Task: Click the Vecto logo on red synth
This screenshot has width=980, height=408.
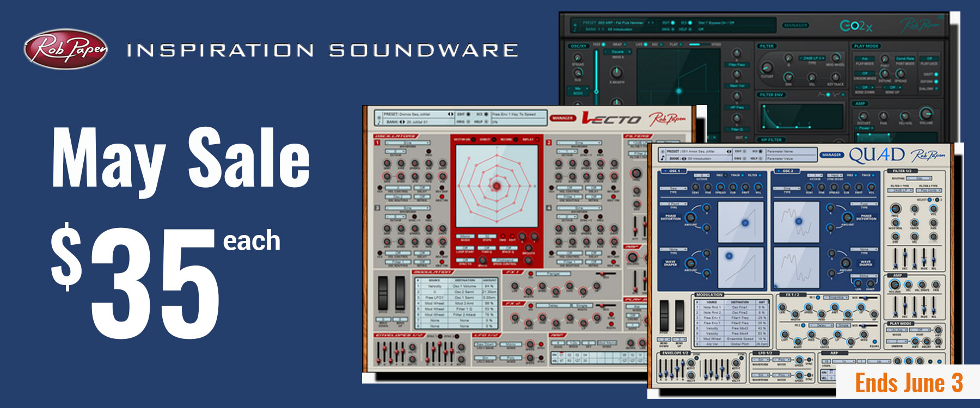Action: coord(611,118)
